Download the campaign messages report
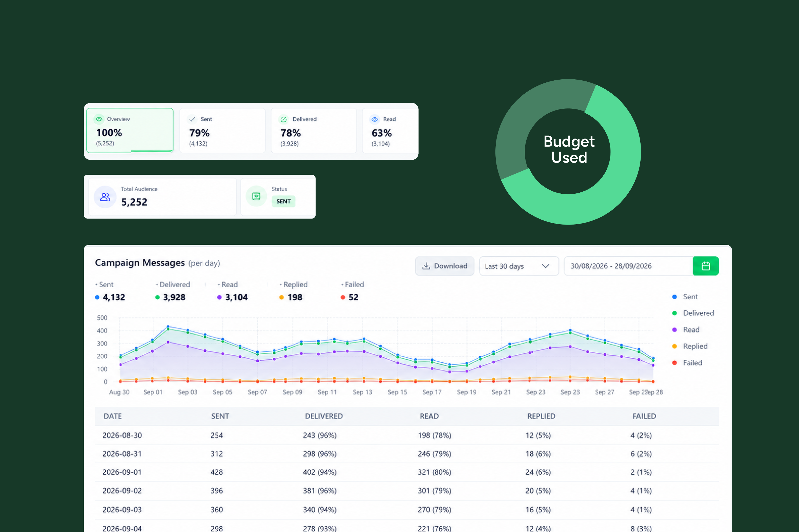The image size is (799, 532). coord(445,266)
